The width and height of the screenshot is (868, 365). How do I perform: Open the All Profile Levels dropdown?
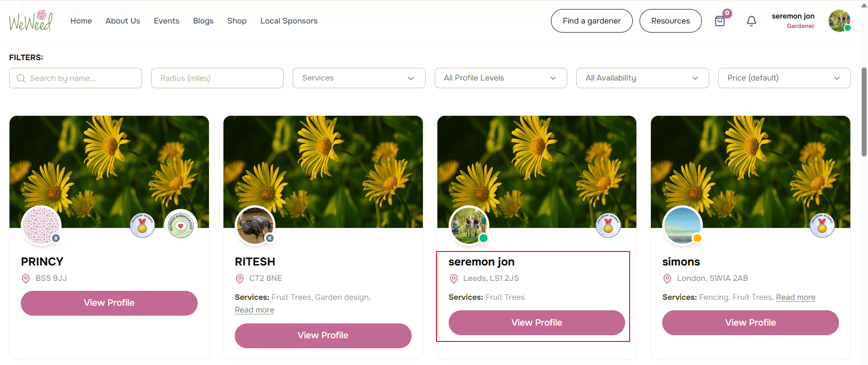tap(500, 78)
